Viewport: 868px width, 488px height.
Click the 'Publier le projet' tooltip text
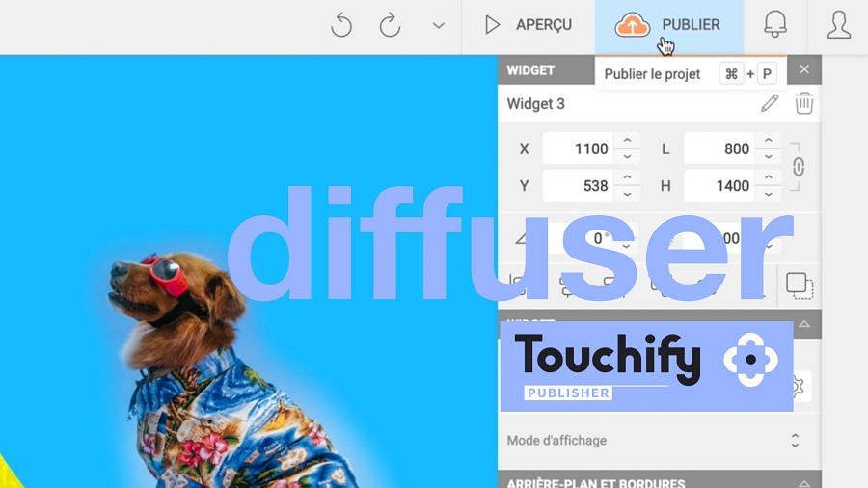point(652,74)
